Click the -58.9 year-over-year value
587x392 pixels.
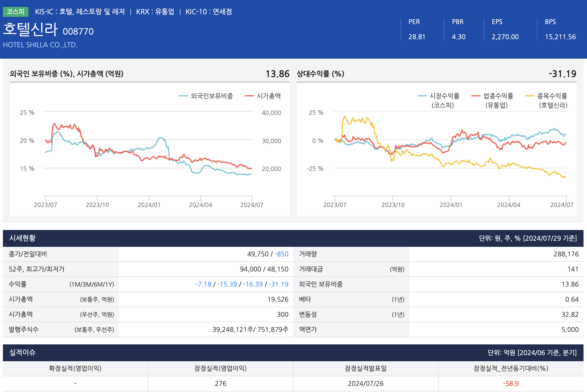coord(511,384)
